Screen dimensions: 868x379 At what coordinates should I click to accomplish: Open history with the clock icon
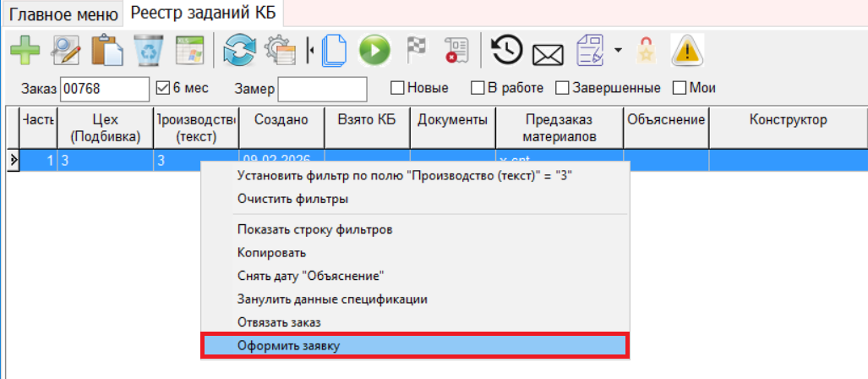coord(507,50)
